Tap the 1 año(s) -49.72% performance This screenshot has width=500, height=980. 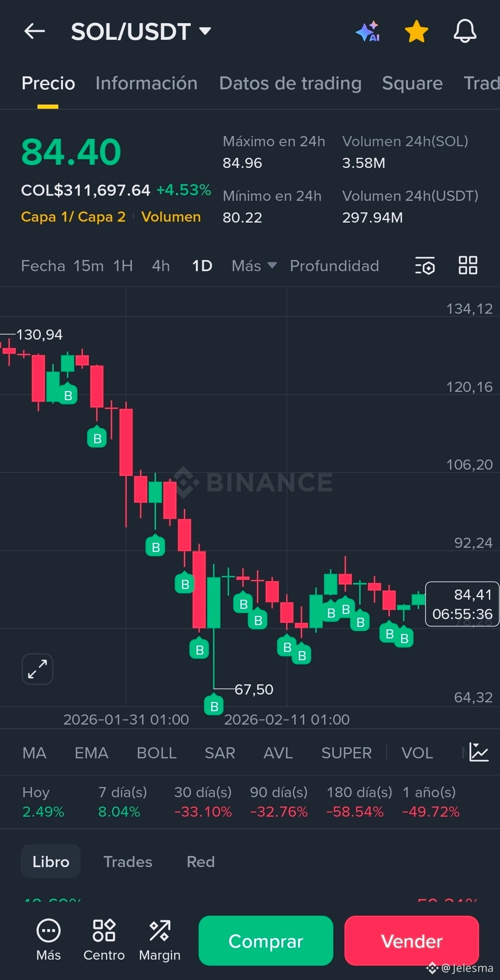click(431, 802)
